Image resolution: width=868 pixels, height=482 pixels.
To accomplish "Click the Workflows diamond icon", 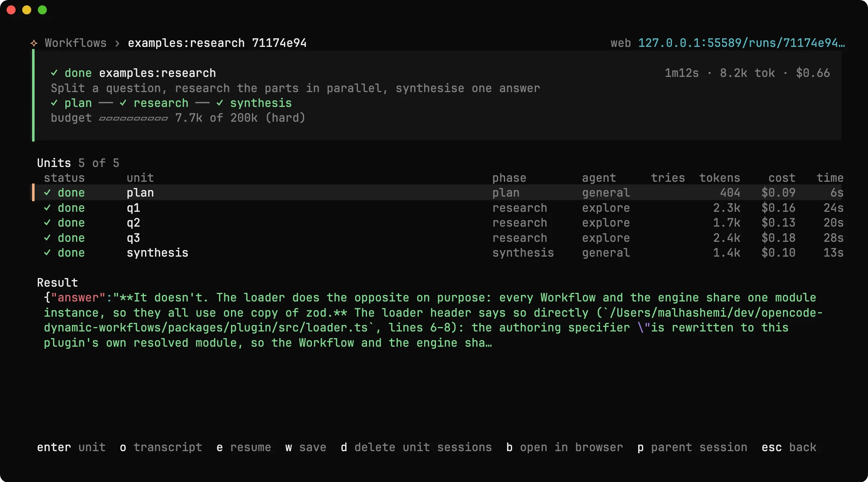I will [34, 43].
